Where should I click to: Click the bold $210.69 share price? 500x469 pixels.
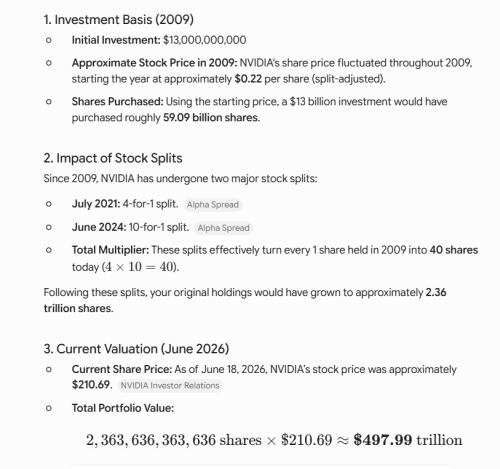pos(92,384)
